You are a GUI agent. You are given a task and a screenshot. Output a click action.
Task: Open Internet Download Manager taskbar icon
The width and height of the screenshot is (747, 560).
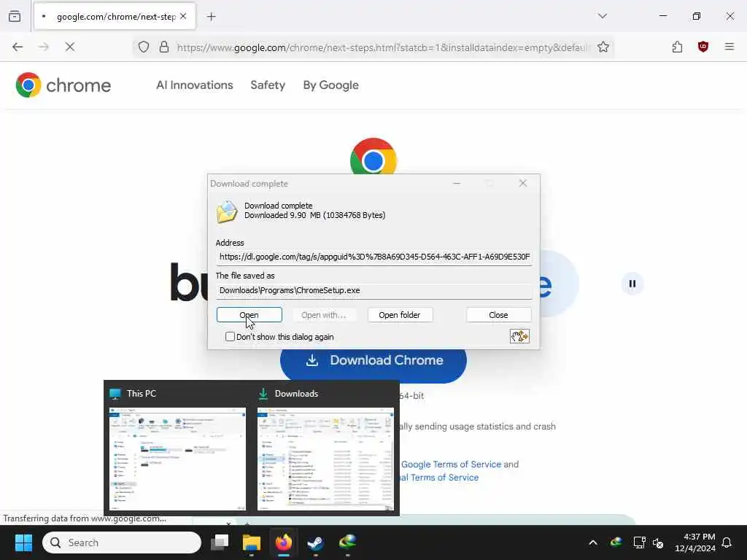tap(348, 542)
